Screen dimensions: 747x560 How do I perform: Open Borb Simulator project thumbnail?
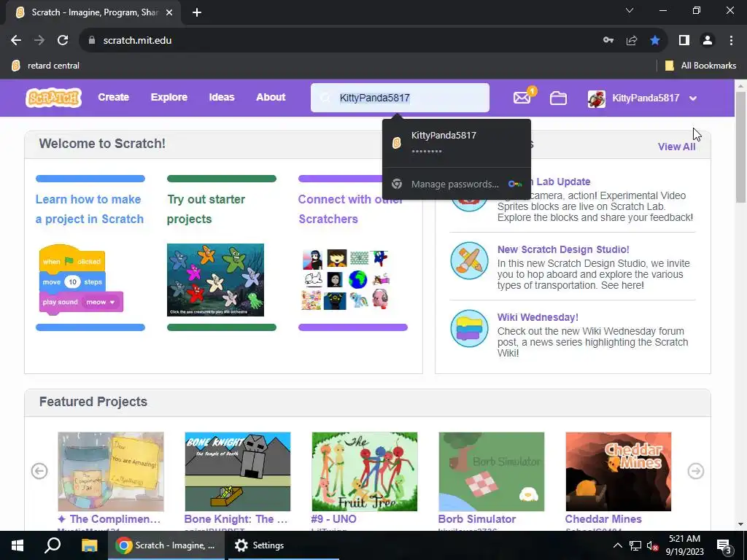[491, 472]
